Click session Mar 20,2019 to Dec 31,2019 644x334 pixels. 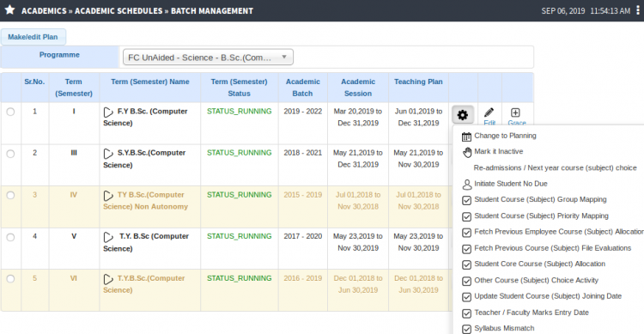point(358,117)
